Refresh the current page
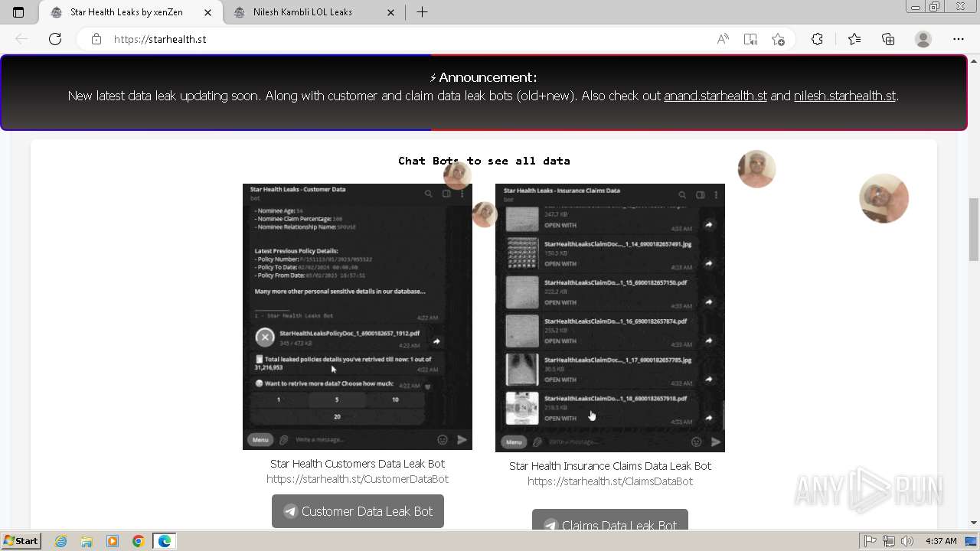The width and height of the screenshot is (980, 551). [55, 39]
